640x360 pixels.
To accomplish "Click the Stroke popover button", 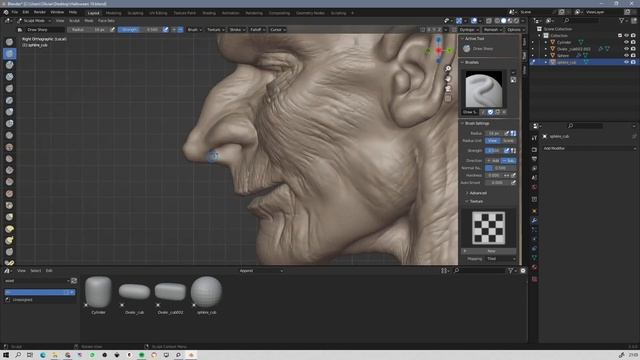I will pos(237,30).
